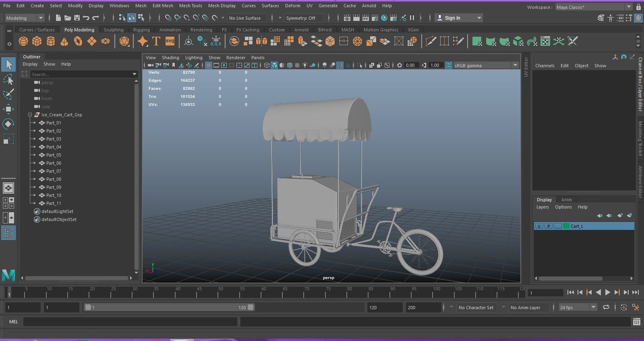
Task: Click the Undo arrow icon
Action: point(86,18)
